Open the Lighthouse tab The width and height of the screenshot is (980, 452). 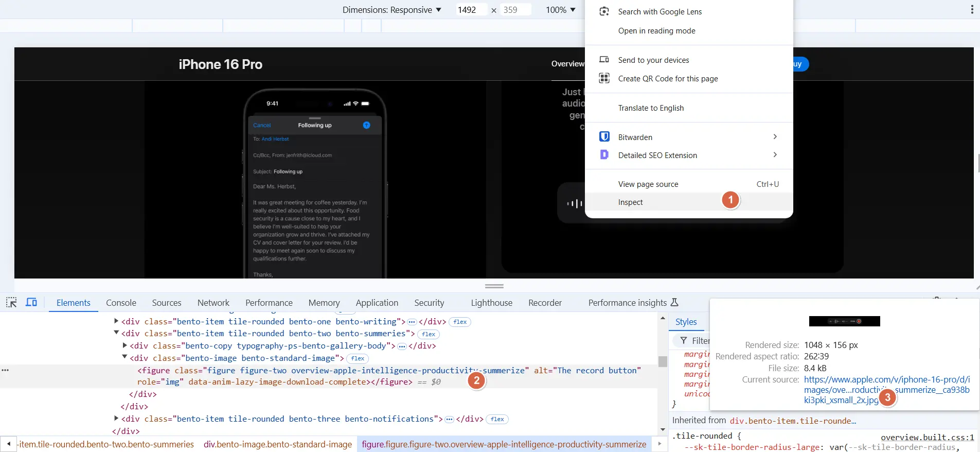pos(491,303)
